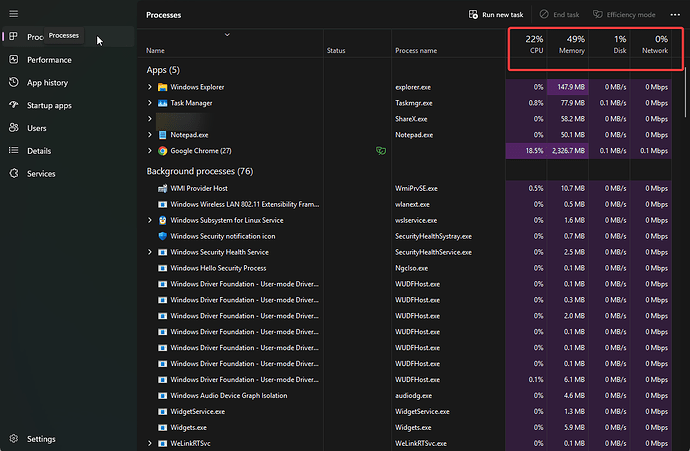Select the Processes sidebar icon
Image resolution: width=690 pixels, height=451 pixels.
tap(14, 36)
